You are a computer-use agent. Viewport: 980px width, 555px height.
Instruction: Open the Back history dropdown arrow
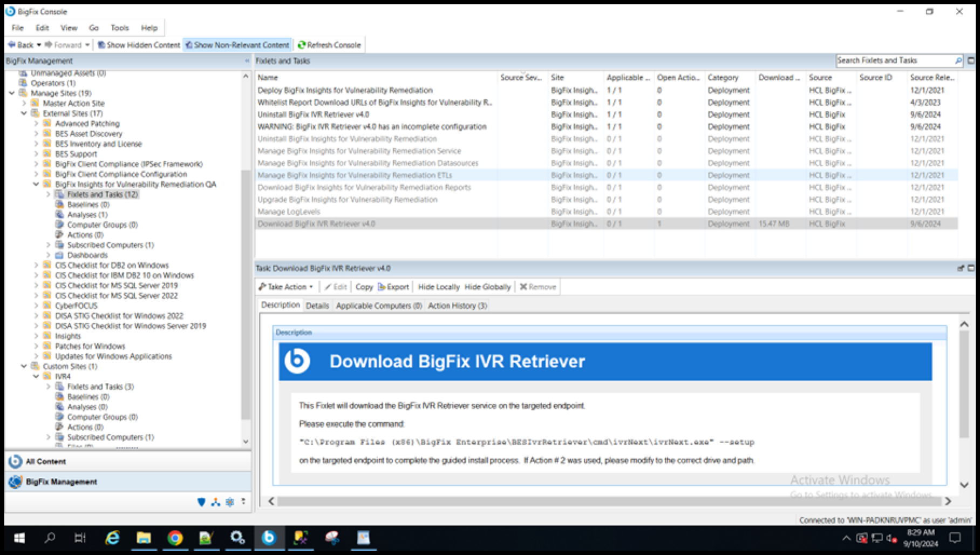click(39, 45)
